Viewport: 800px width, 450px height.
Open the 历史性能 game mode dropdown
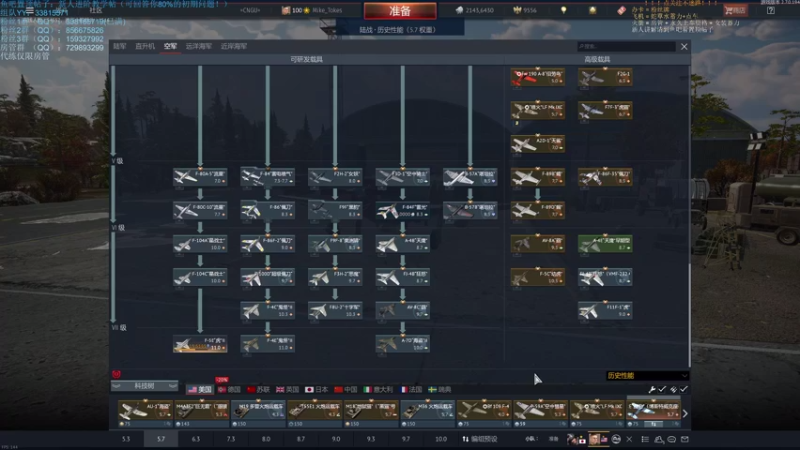click(647, 376)
